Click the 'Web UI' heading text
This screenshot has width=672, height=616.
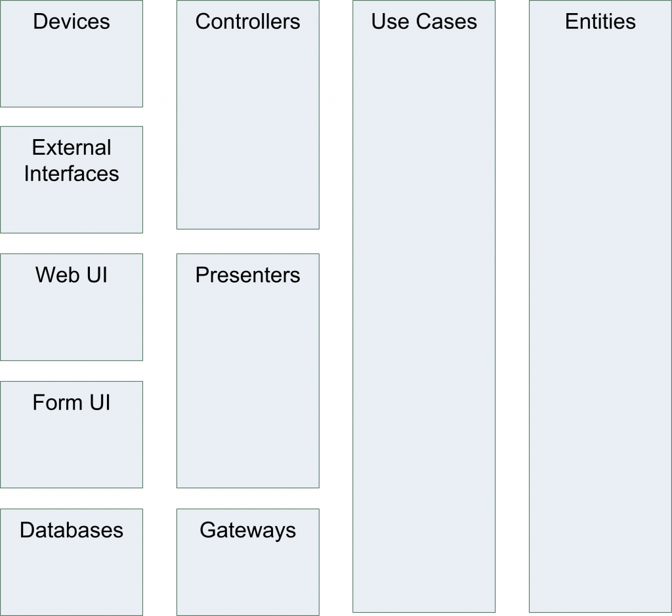pyautogui.click(x=72, y=275)
